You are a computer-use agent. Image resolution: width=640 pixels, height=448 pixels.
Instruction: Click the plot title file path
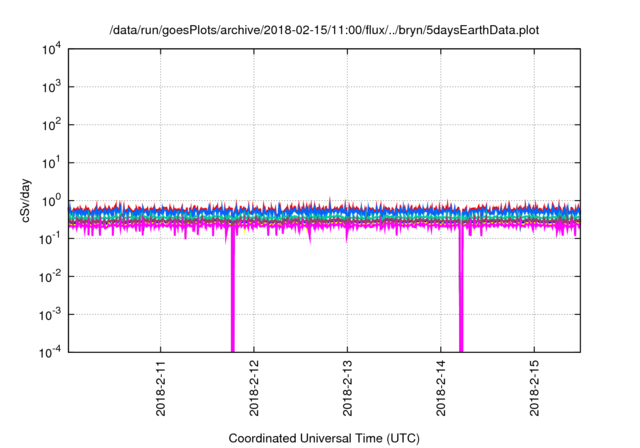coord(324,30)
